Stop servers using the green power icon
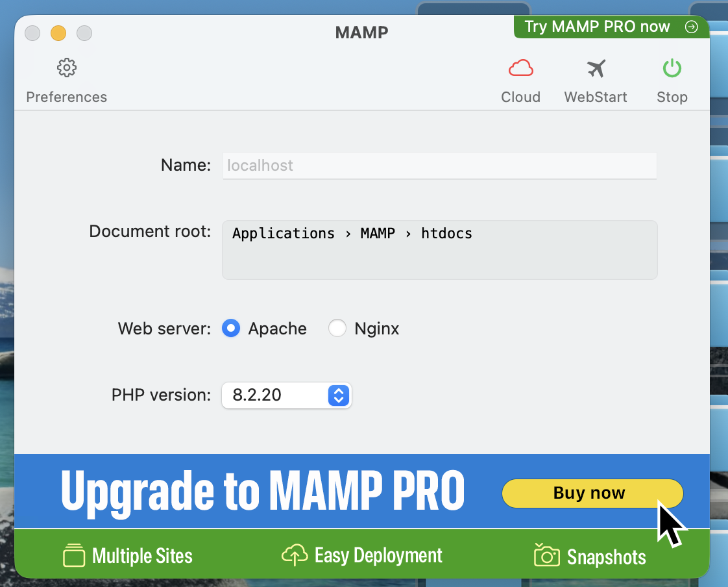This screenshot has width=728, height=587. 672,68
